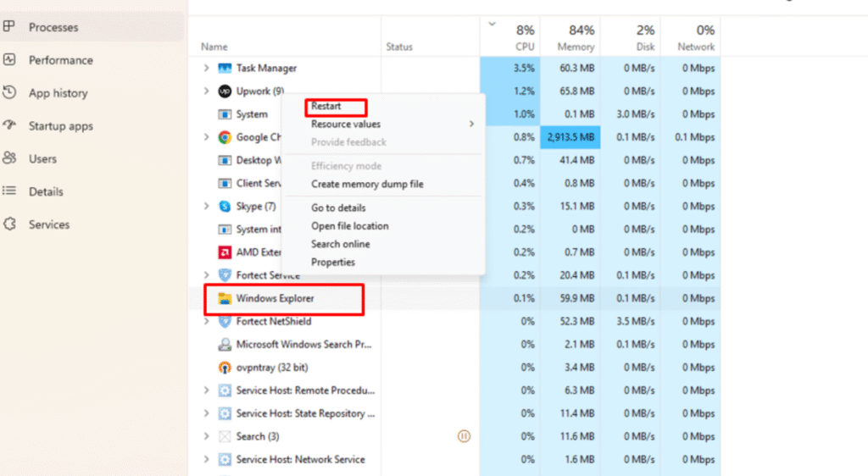
Task: Select Open file location menu entry
Action: (350, 226)
